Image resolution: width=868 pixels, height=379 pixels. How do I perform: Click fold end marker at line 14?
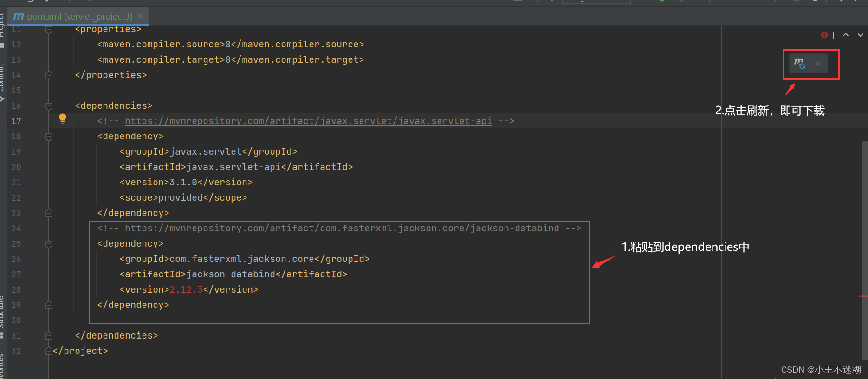pos(49,75)
